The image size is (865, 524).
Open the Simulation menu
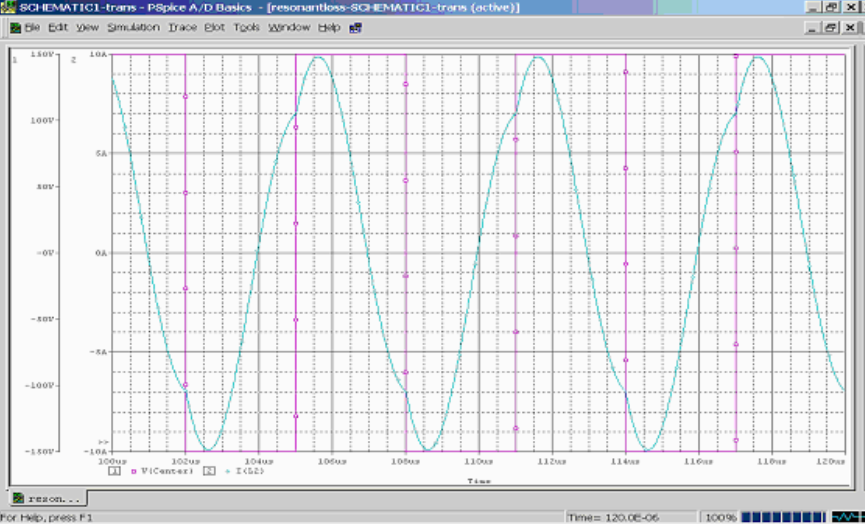point(133,27)
